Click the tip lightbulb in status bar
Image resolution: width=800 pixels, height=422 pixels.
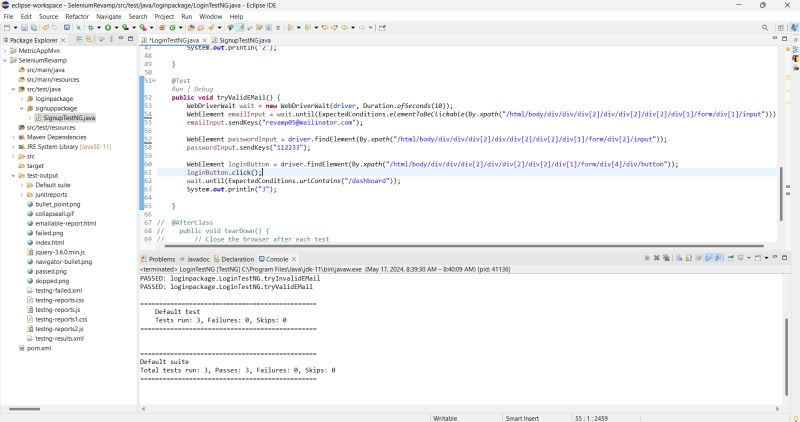[x=795, y=418]
